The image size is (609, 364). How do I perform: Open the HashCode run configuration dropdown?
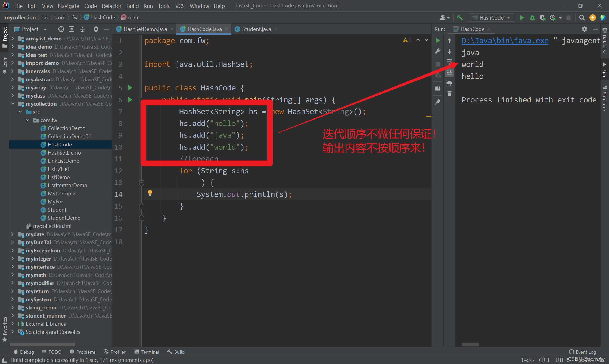pyautogui.click(x=491, y=18)
